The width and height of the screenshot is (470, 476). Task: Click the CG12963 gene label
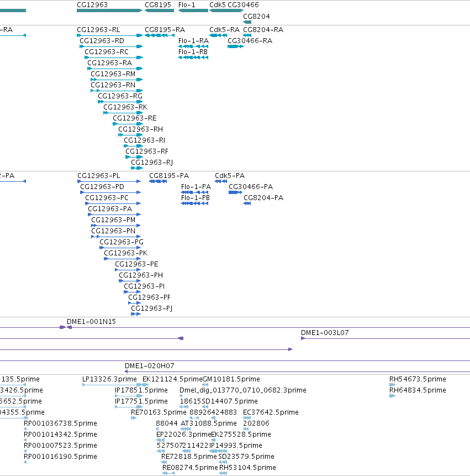[92, 5]
